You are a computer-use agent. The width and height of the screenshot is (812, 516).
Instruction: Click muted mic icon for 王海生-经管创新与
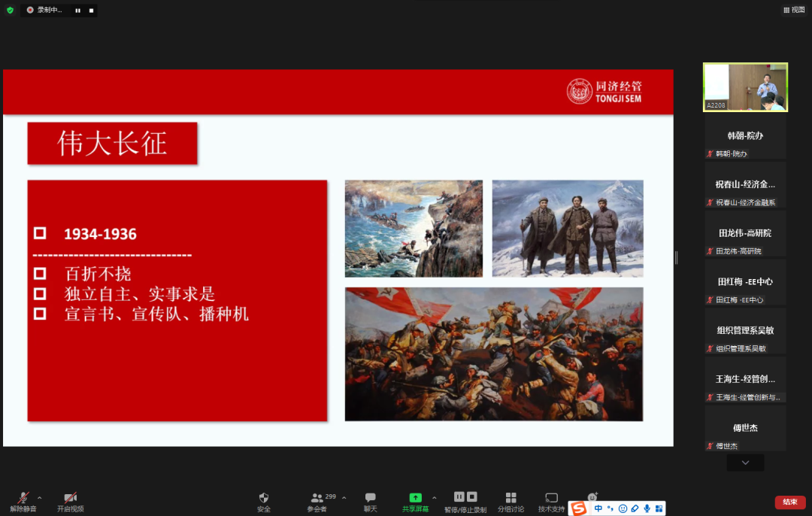[x=710, y=397]
